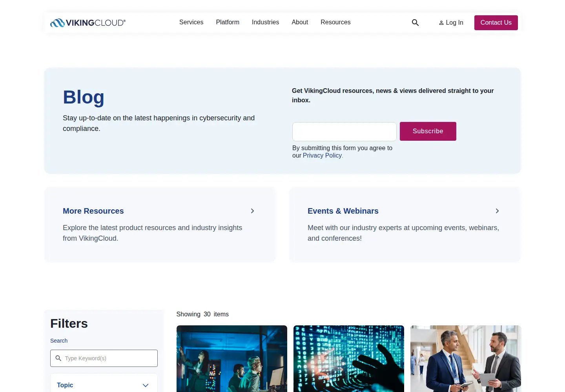Open the Platform menu
The height and width of the screenshot is (392, 565).
tap(228, 22)
